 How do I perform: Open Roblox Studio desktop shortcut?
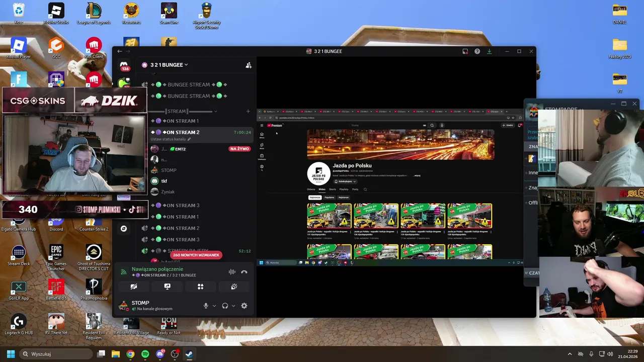(56, 14)
